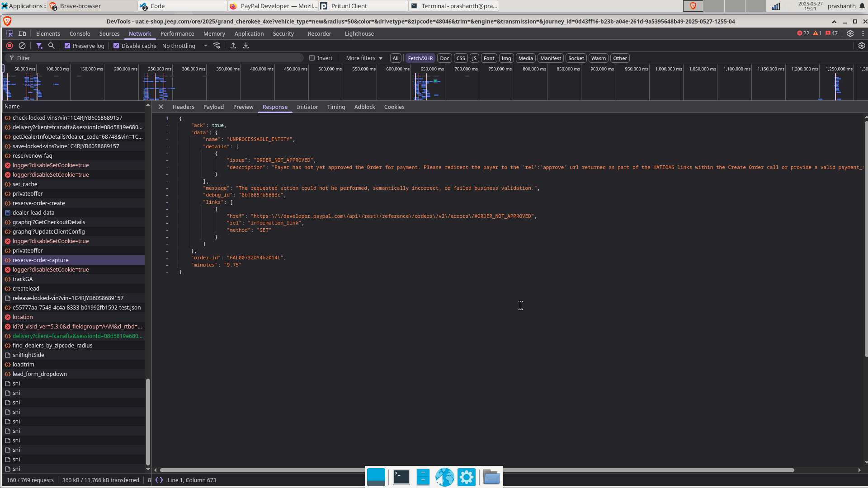Open the network search magnifier
The image size is (868, 488).
(52, 46)
